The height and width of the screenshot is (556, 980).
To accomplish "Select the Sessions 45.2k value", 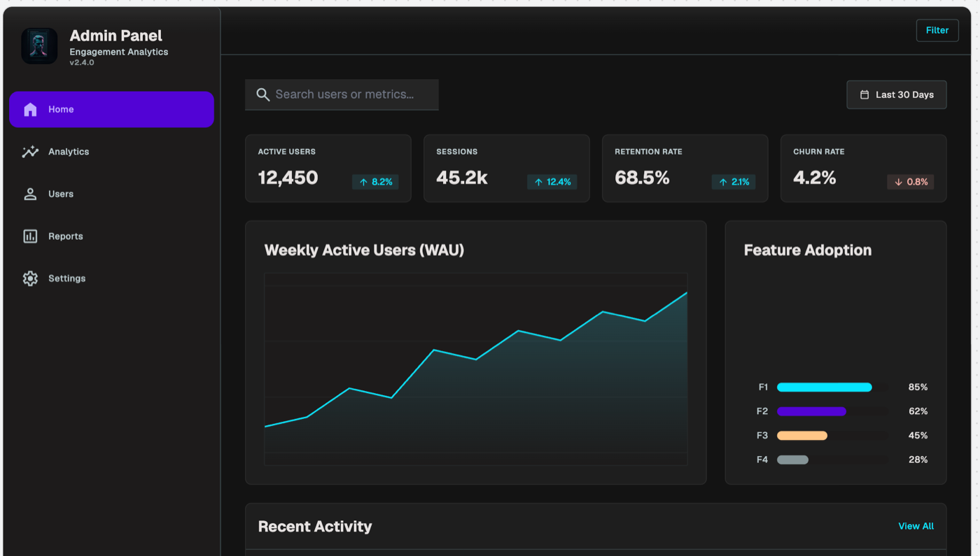I will point(462,178).
